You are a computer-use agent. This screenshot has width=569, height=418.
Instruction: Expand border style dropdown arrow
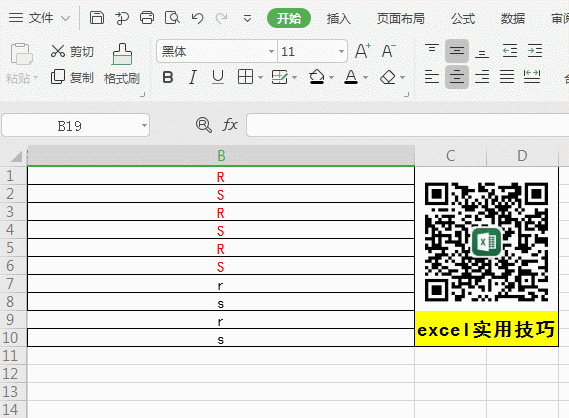260,77
